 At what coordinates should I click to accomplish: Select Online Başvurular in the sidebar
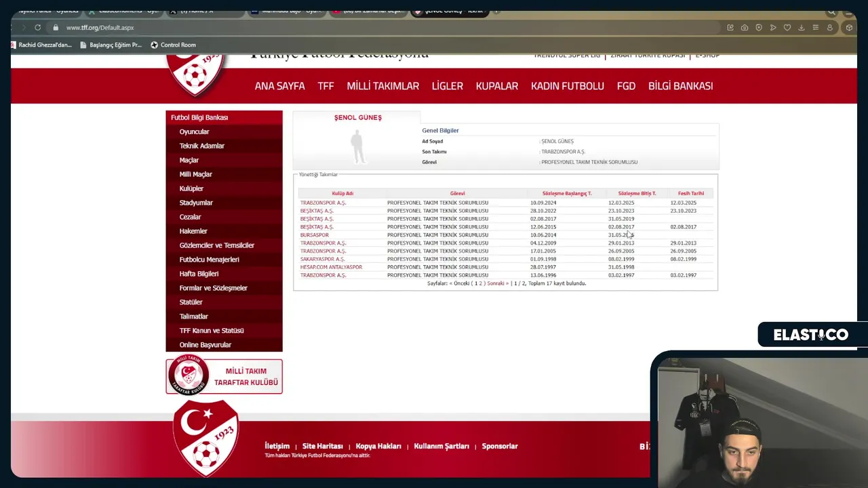224,345
